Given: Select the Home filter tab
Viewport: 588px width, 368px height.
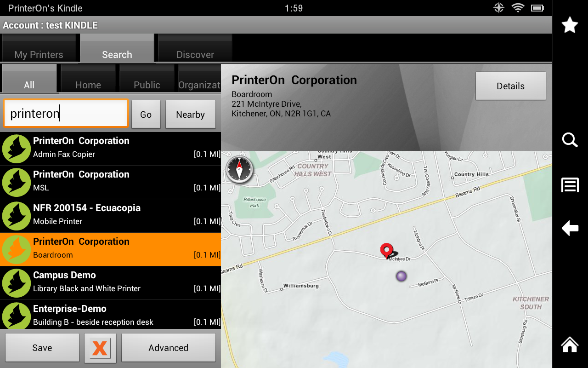Looking at the screenshot, I should 88,85.
